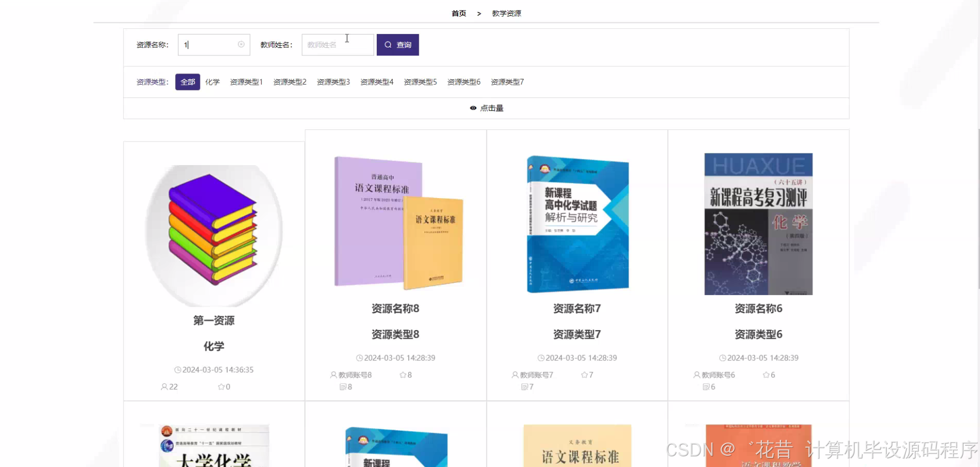Filter by 资源类型7
This screenshot has height=467, width=980.
point(507,82)
